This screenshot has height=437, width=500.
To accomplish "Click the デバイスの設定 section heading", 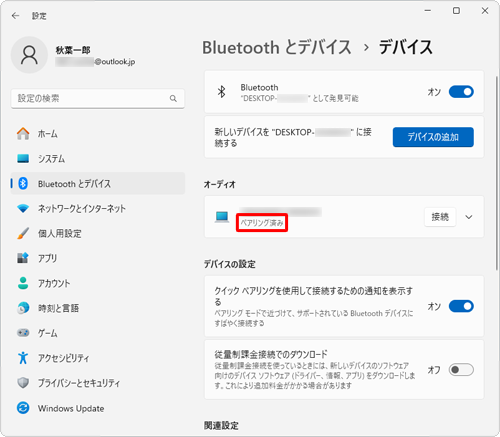I will 230,264.
